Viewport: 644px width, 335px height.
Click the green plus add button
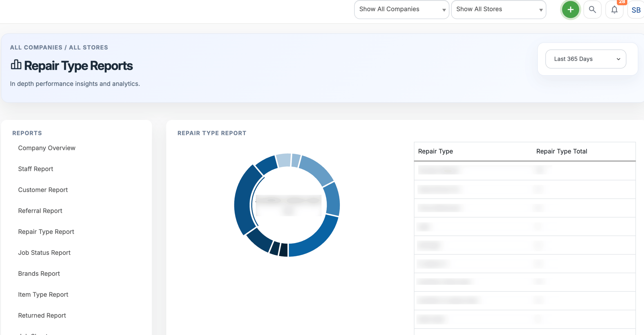tap(570, 10)
